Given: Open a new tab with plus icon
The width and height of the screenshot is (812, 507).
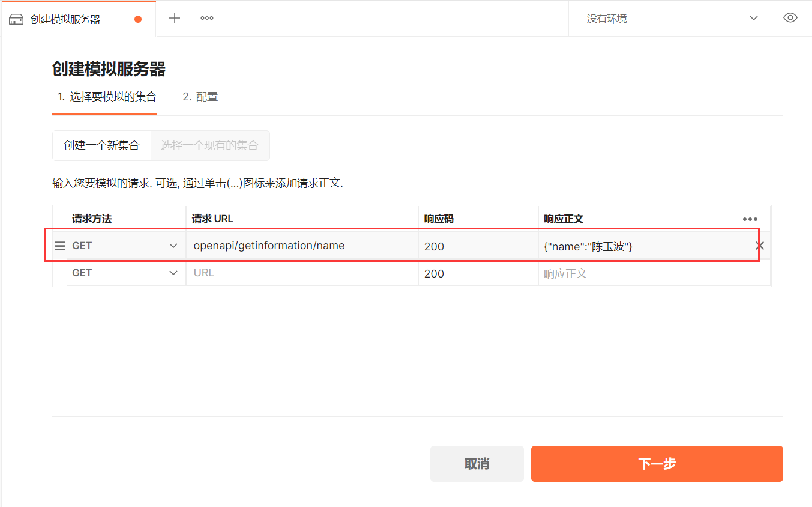Looking at the screenshot, I should point(175,19).
